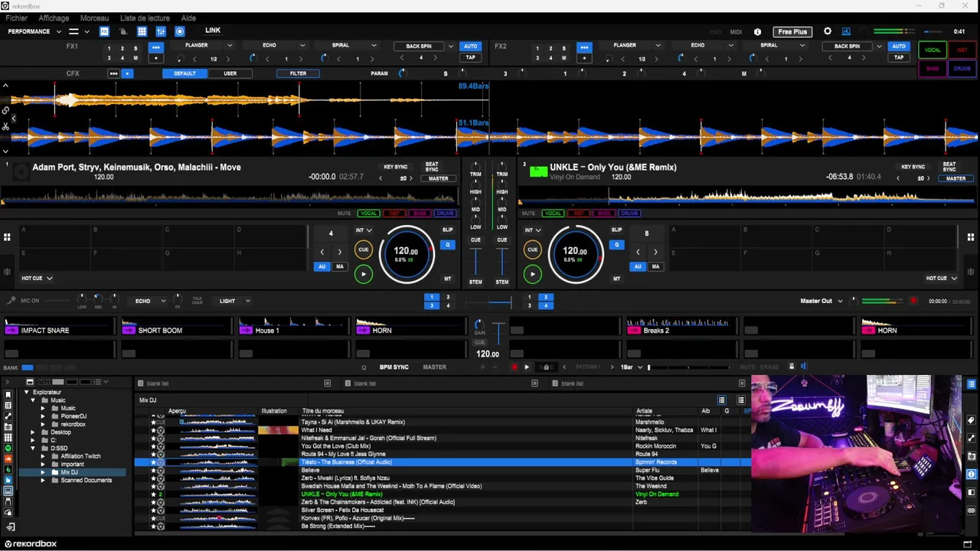Viewport: 980px width, 551px height.
Task: Toggle the recording panel icon in toolbar
Action: click(x=180, y=31)
